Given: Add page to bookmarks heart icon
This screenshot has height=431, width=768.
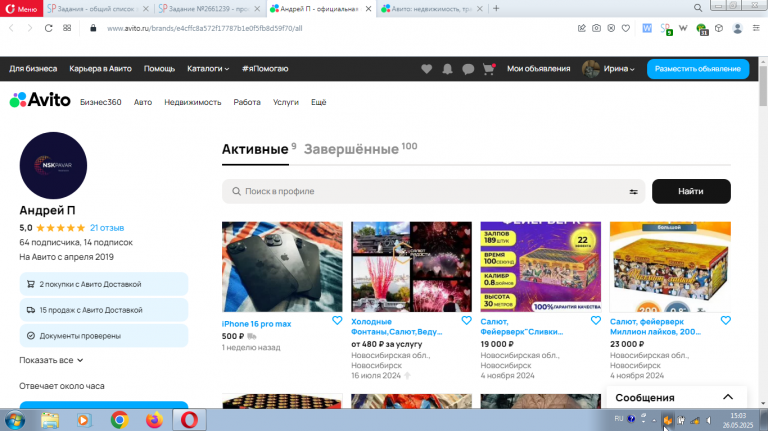Looking at the screenshot, I should pyautogui.click(x=625, y=28).
